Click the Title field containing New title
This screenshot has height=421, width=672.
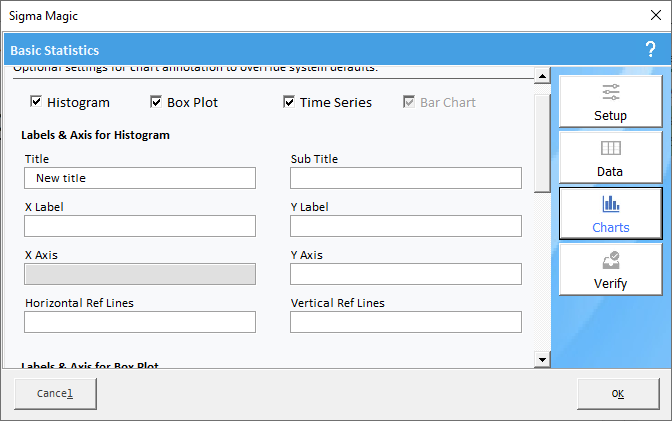pos(140,178)
